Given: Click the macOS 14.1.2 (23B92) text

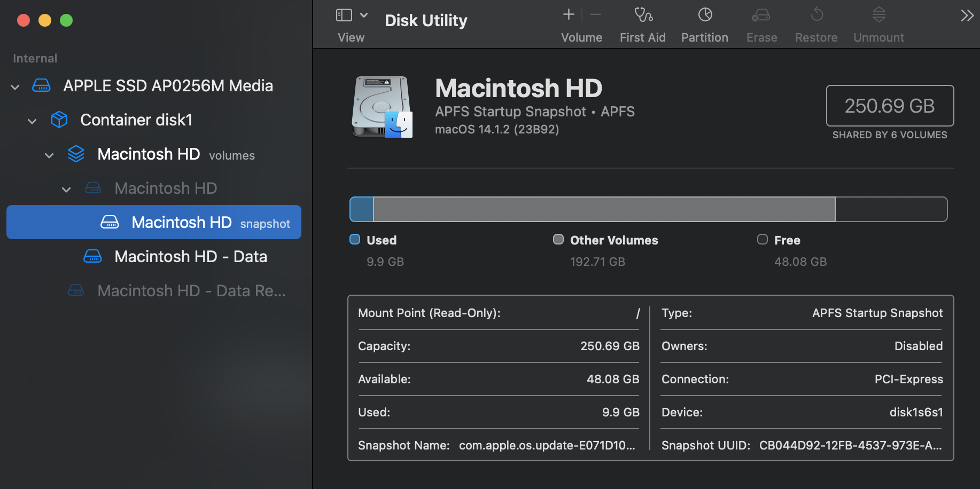Looking at the screenshot, I should [x=497, y=129].
